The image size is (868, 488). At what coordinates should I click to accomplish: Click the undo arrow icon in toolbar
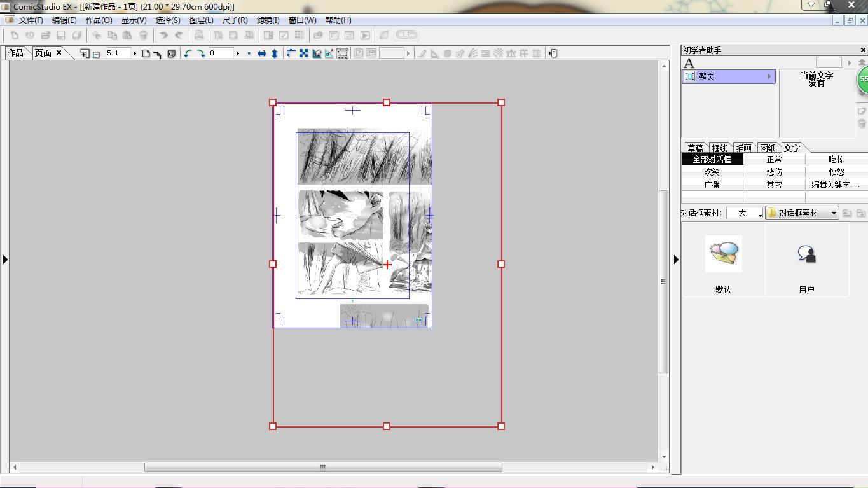pos(163,35)
